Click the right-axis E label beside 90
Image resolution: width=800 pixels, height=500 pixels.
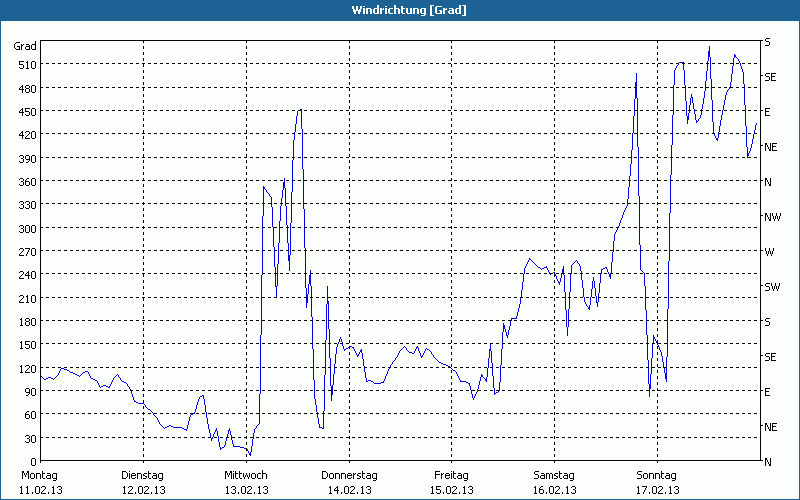point(767,392)
